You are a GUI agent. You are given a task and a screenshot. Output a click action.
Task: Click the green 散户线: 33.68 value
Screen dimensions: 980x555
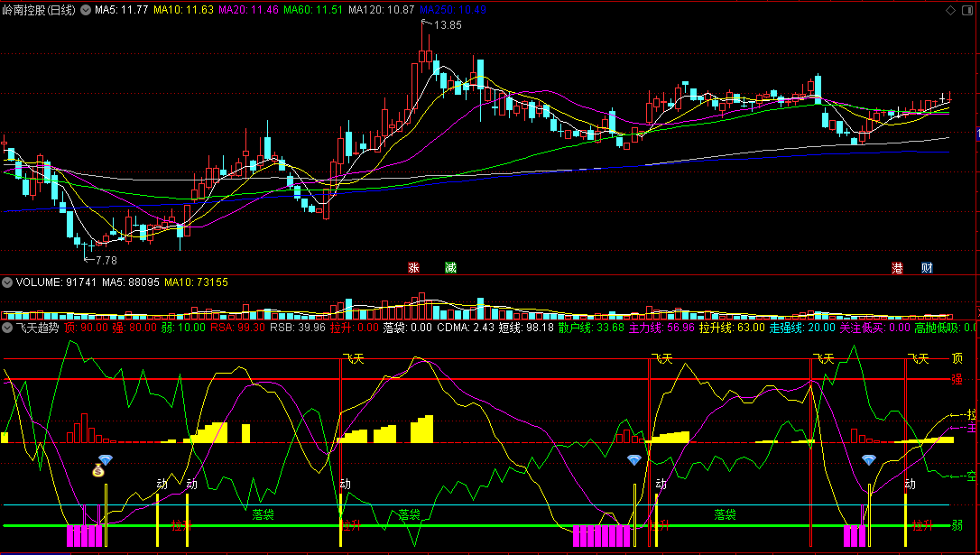click(591, 328)
